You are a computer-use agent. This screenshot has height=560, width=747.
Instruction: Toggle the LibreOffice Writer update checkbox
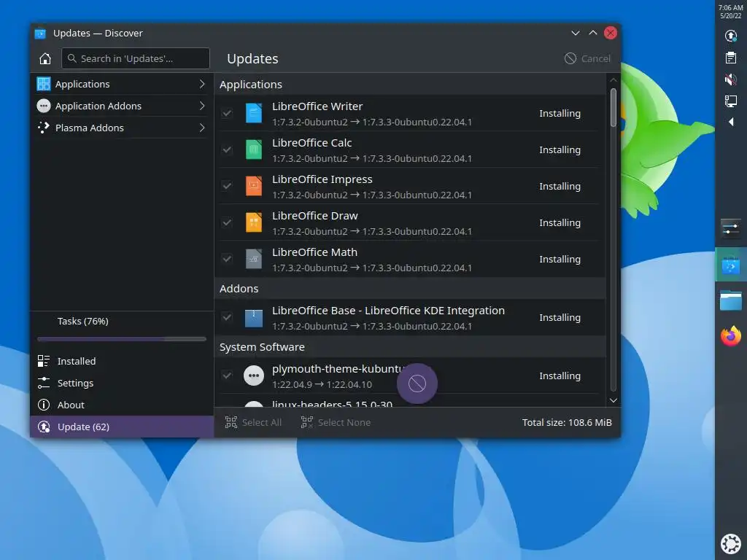(x=227, y=113)
